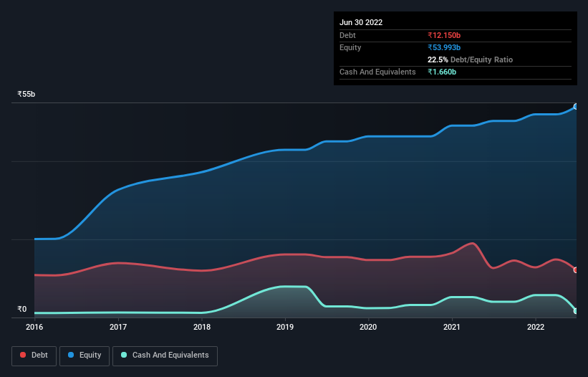This screenshot has height=377, width=588.
Task: Click the 2020 x-axis label
Action: [x=368, y=327]
